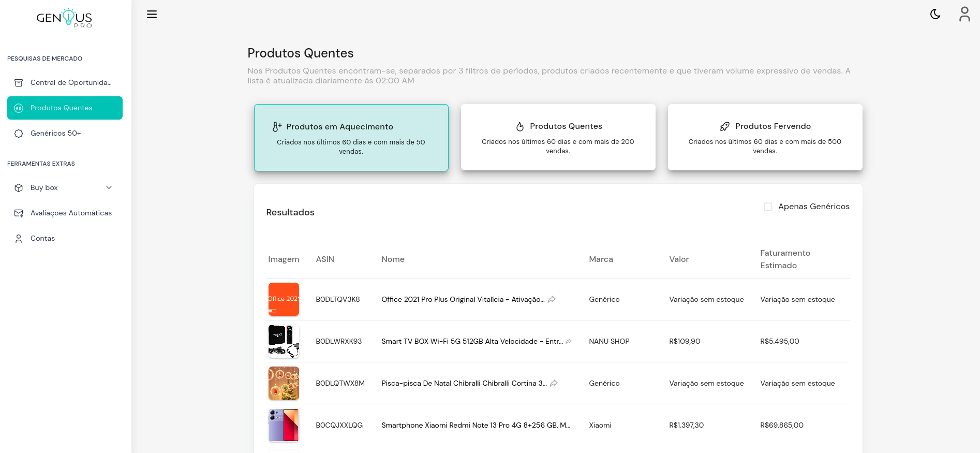
Task: Click the flame icon on Produtos Quentes card
Action: point(520,126)
